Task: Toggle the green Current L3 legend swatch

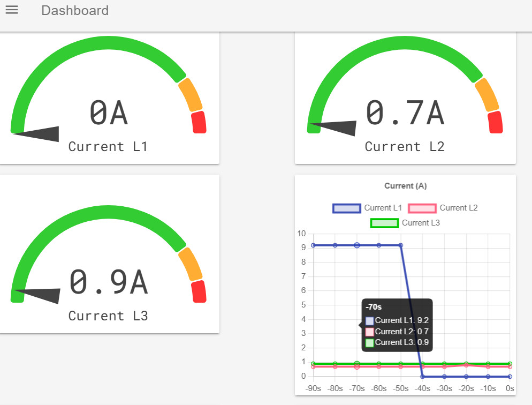Action: pyautogui.click(x=384, y=223)
